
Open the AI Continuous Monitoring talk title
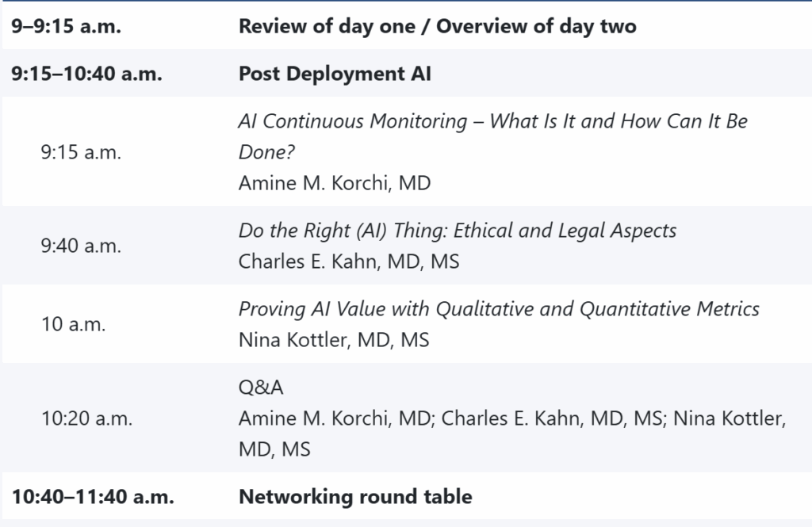tap(492, 136)
